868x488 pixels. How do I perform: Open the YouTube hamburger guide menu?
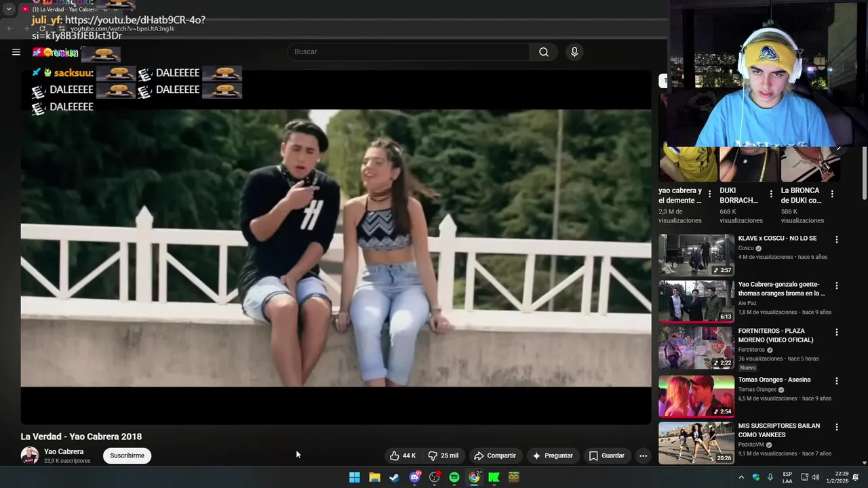coord(16,52)
